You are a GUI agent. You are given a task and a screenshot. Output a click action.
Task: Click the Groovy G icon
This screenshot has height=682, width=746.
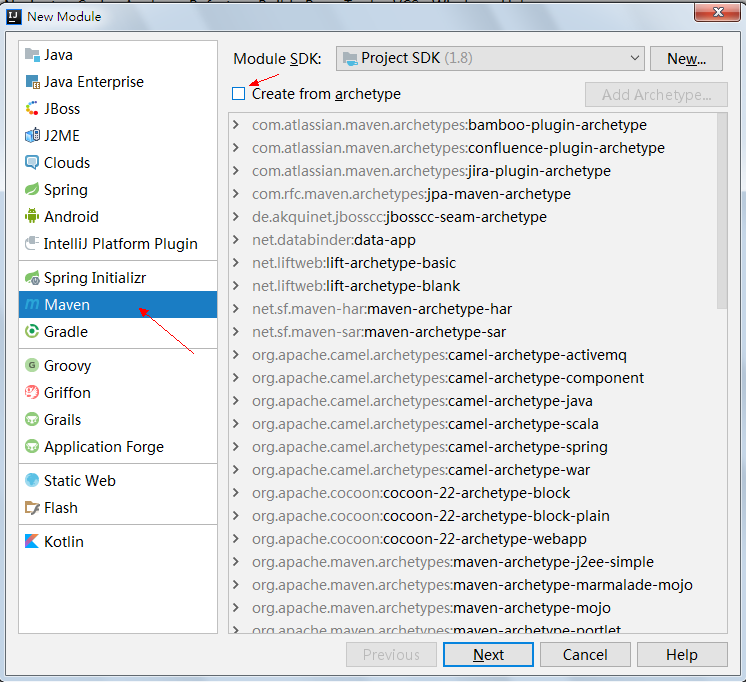[32, 366]
